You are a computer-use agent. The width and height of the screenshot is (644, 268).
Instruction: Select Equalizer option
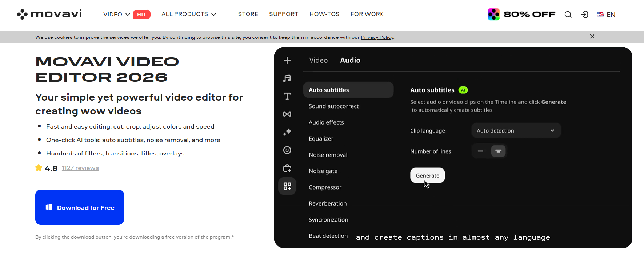321,139
